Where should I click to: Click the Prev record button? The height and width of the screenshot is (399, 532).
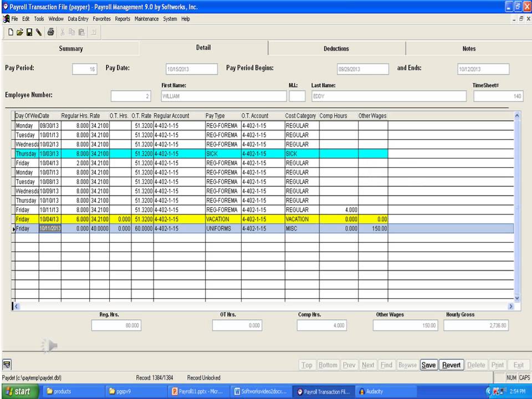(x=349, y=365)
